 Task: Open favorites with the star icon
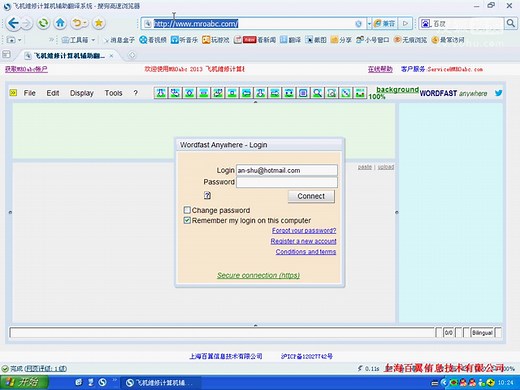[99, 23]
